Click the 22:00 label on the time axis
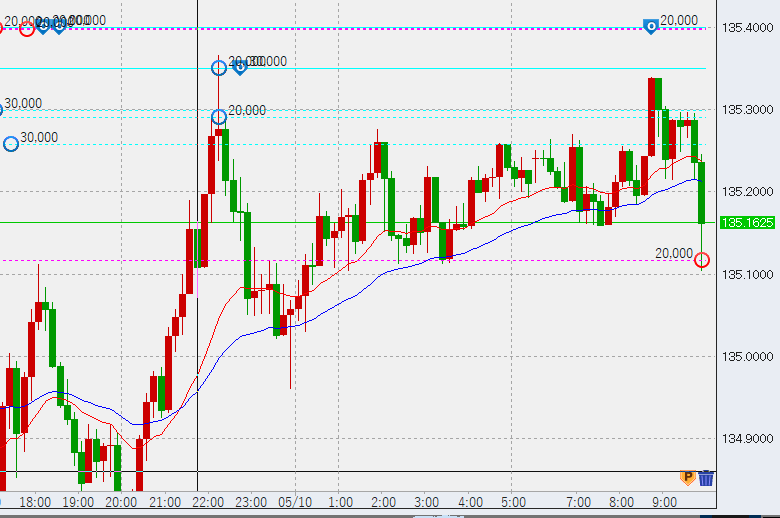Viewport: 780px width, 518px height. pyautogui.click(x=207, y=501)
